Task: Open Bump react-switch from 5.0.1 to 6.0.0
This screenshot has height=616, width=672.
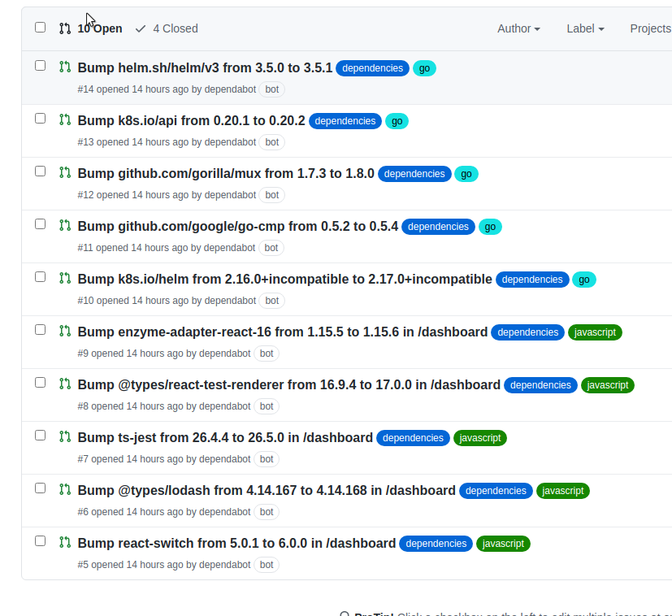Action: pyautogui.click(x=236, y=543)
